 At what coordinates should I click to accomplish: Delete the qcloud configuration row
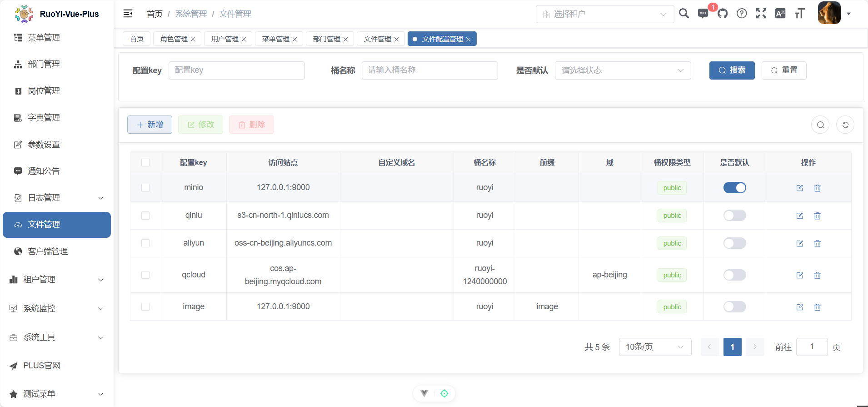point(817,275)
